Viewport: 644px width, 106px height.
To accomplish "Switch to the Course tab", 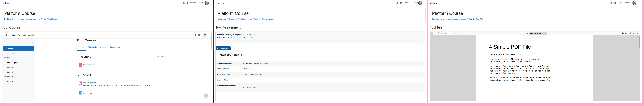I will click(x=81, y=47).
